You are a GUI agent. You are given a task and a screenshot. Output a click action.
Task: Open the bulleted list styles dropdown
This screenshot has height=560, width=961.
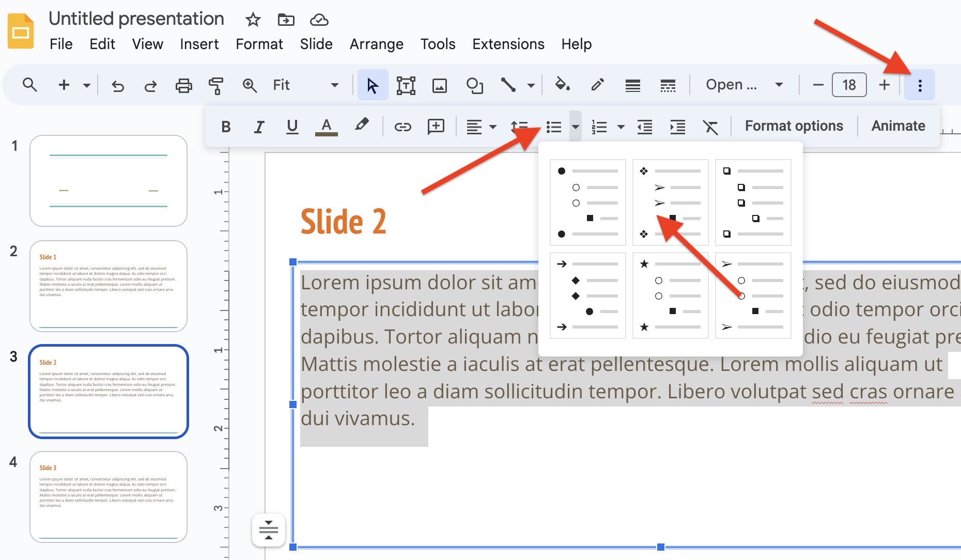[575, 126]
